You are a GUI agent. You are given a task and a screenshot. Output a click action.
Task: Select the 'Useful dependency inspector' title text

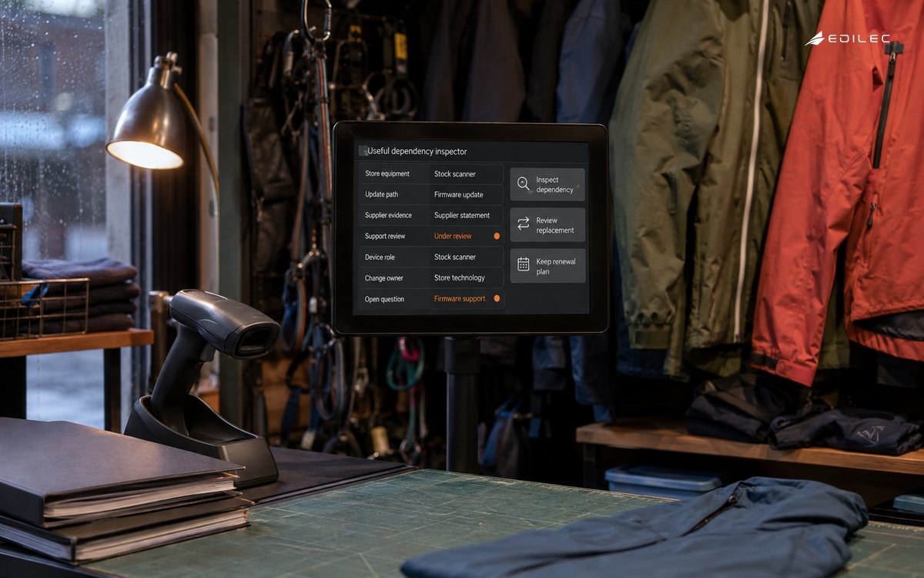[417, 151]
